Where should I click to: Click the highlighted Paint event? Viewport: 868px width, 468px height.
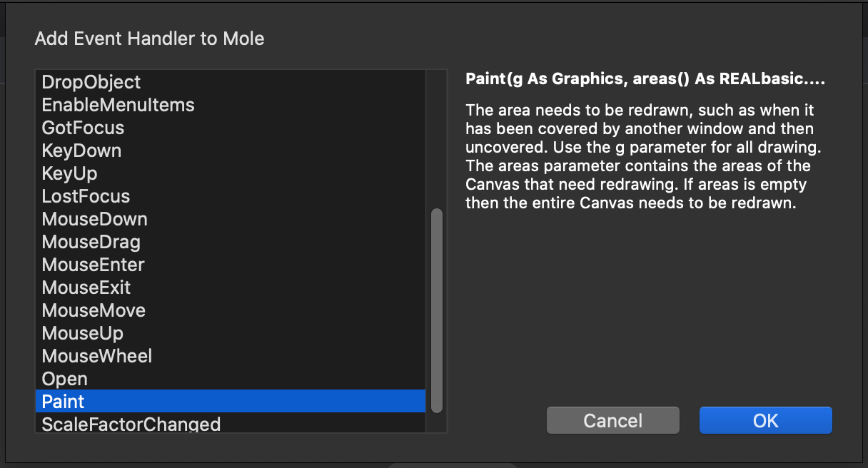[x=231, y=401]
